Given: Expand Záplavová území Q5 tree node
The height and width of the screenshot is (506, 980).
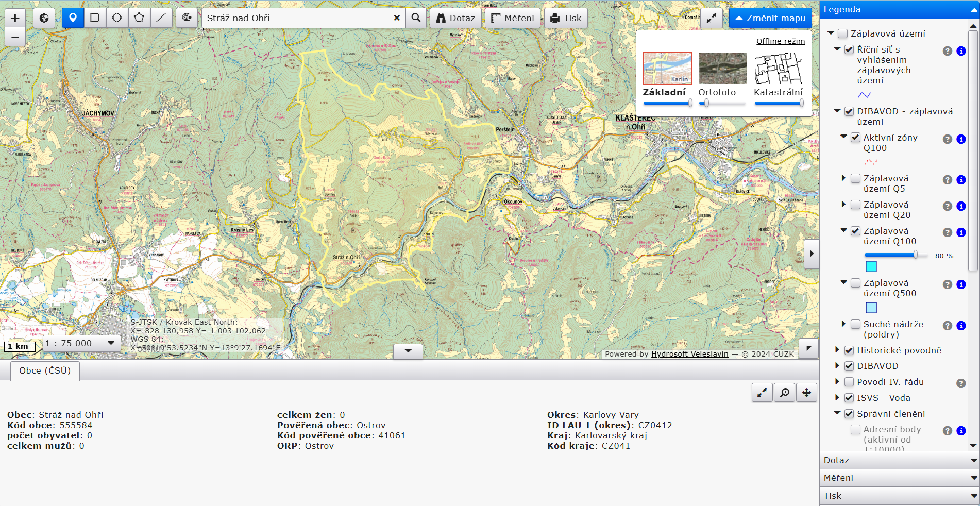Looking at the screenshot, I should (x=843, y=178).
